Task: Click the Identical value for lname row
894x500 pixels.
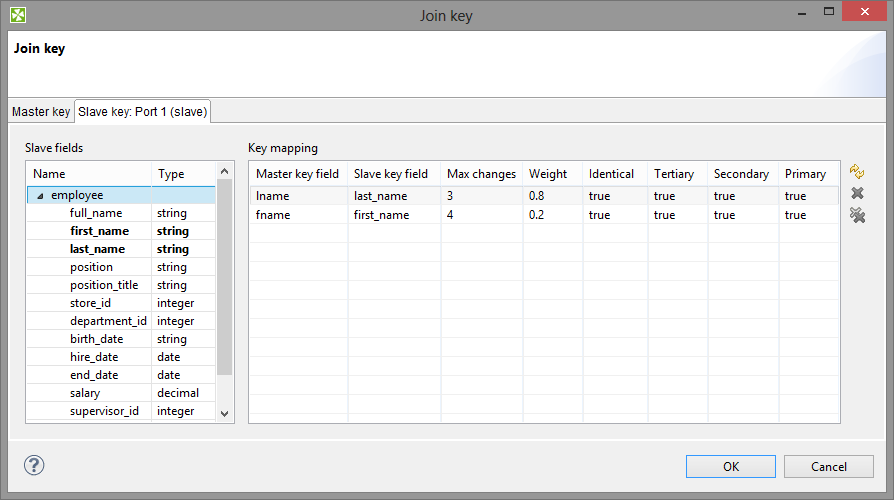Action: click(x=600, y=197)
